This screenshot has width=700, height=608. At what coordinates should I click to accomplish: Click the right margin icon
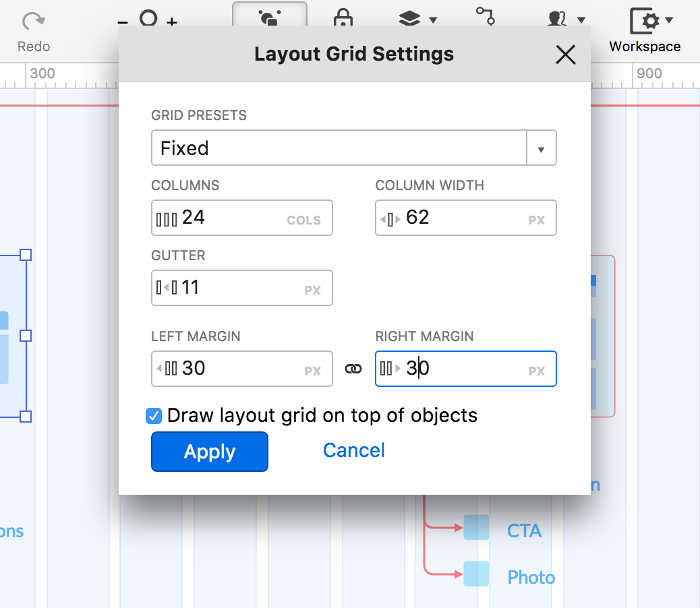390,369
